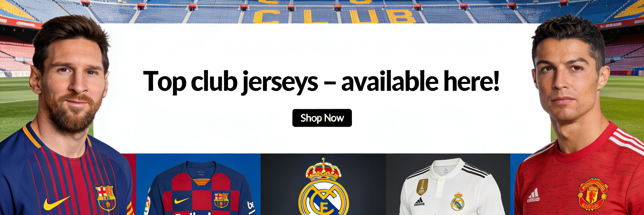Click the Barcelona crest on the checkered jersey
Screen dimensions: 644x215
pos(221,200)
